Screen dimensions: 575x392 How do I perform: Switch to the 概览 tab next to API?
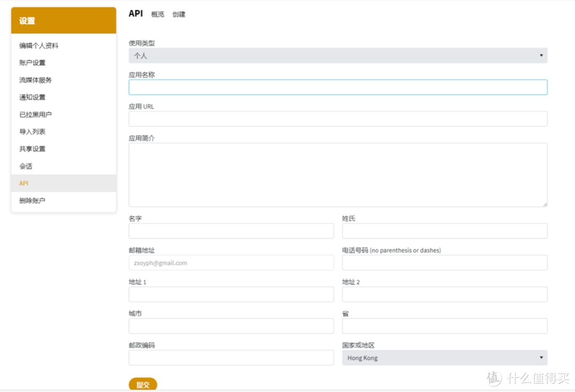[158, 14]
